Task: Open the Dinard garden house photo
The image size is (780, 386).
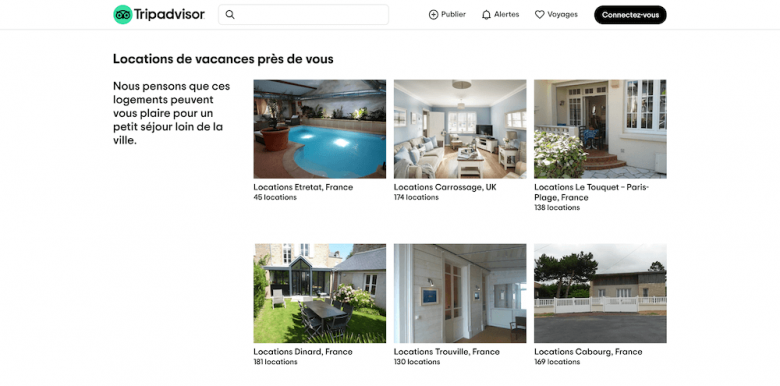Action: click(x=319, y=293)
